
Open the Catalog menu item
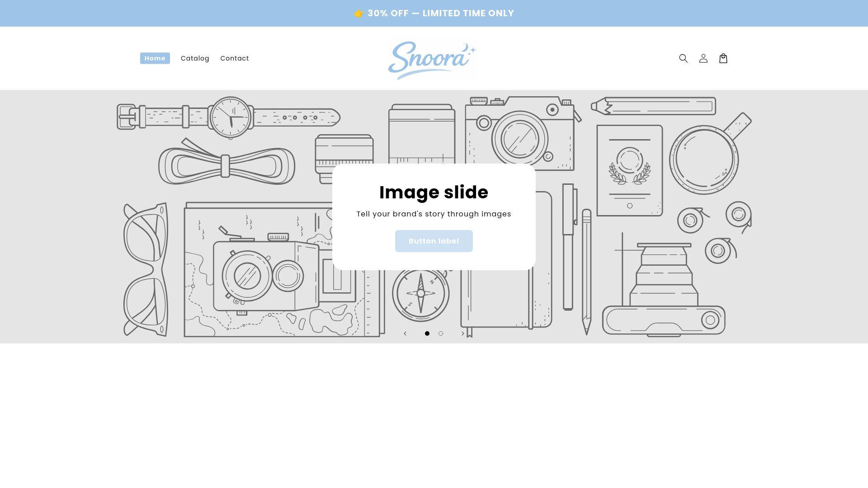pos(195,58)
